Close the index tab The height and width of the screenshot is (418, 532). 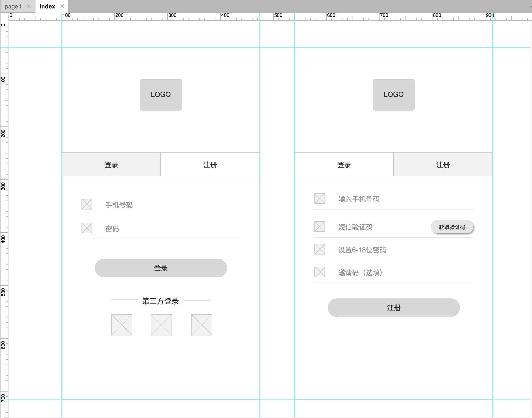tap(62, 6)
